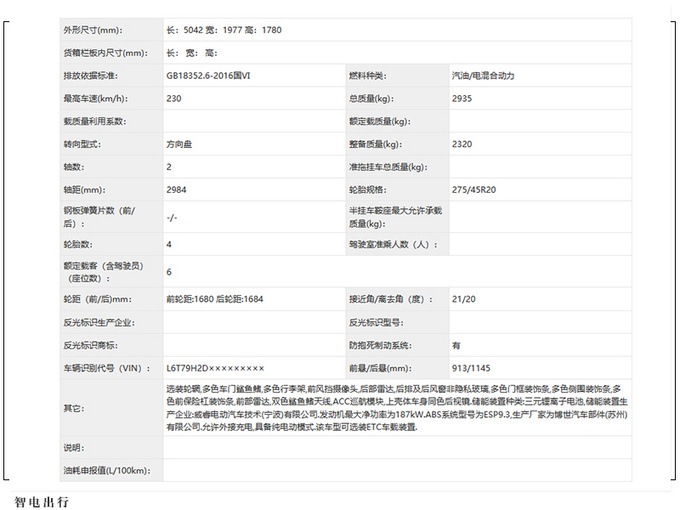Click the '轴距(mm):' label

coord(84,190)
